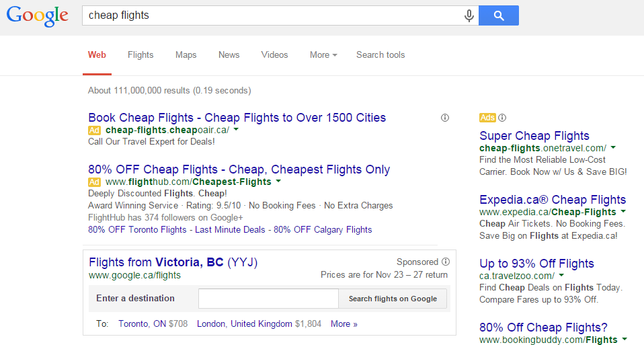Click the yellow Ad badge for cheapoair
The image size is (644, 345).
(x=95, y=130)
